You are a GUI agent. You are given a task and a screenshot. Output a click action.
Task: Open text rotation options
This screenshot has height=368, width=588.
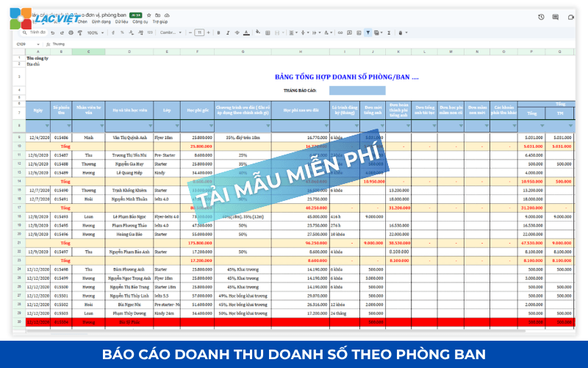[x=327, y=32]
